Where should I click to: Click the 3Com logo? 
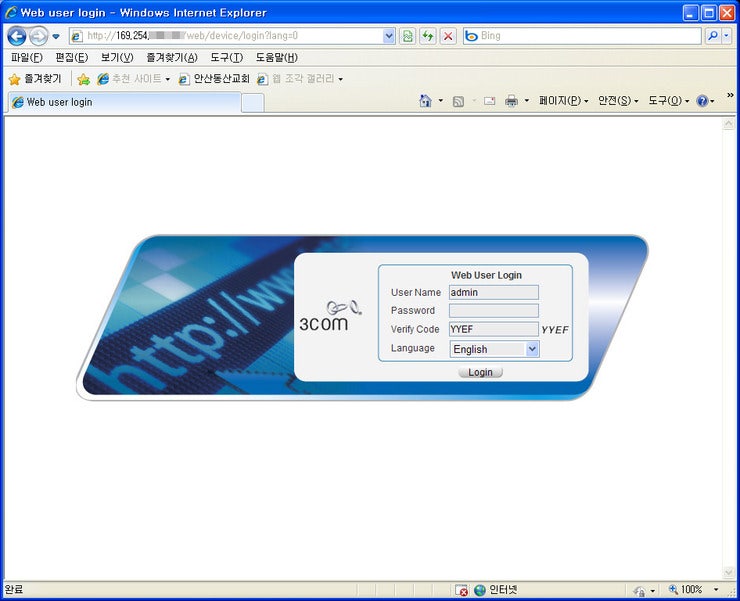[330, 315]
